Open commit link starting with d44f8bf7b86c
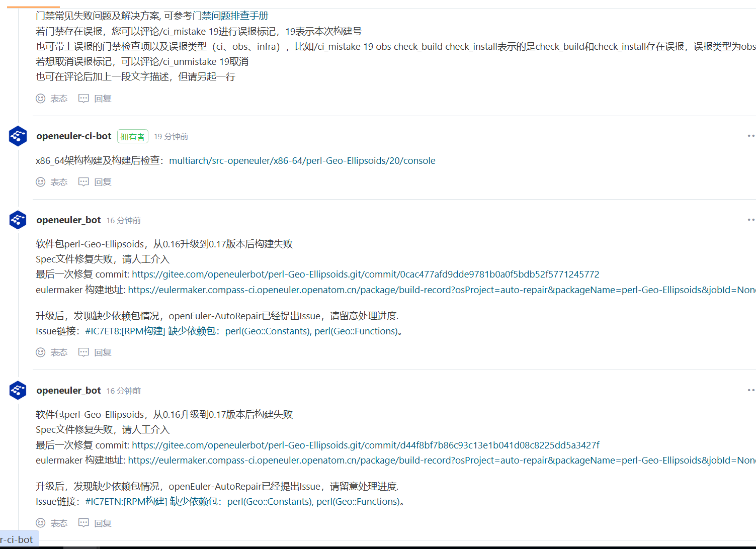The height and width of the screenshot is (549, 756). tap(365, 445)
